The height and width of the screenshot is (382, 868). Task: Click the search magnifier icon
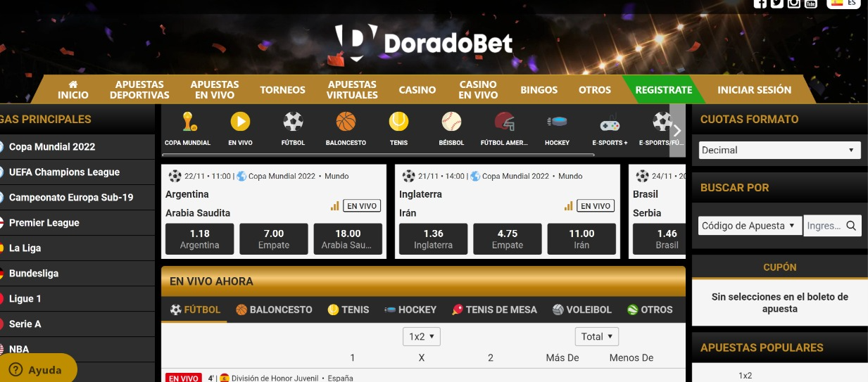click(x=851, y=226)
